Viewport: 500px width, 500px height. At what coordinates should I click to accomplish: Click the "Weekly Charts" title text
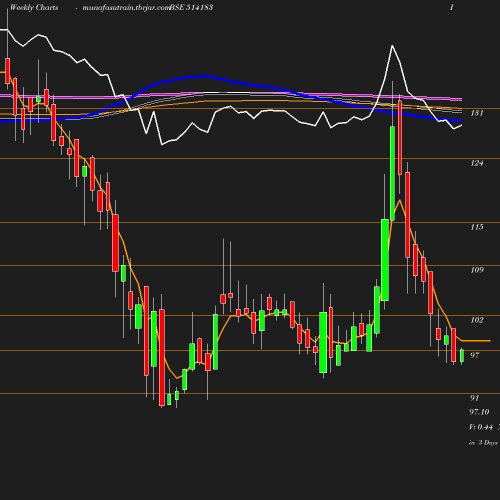click(34, 8)
